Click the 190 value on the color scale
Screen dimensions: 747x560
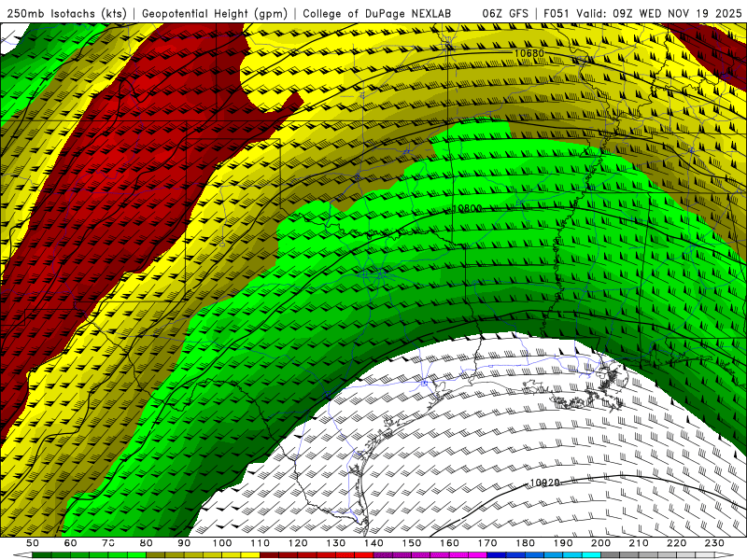pyautogui.click(x=563, y=543)
